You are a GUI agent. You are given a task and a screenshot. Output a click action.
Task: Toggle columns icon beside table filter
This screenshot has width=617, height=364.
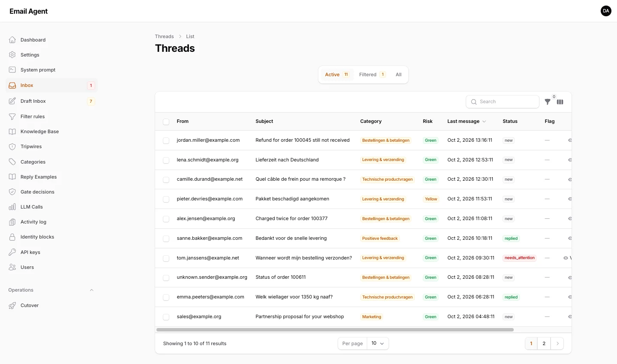coord(560,102)
